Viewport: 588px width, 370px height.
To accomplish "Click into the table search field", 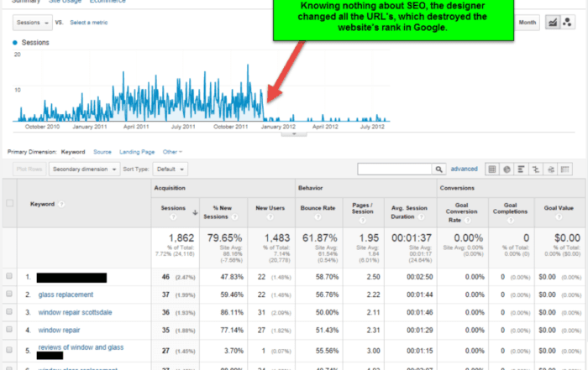I will pyautogui.click(x=394, y=169).
